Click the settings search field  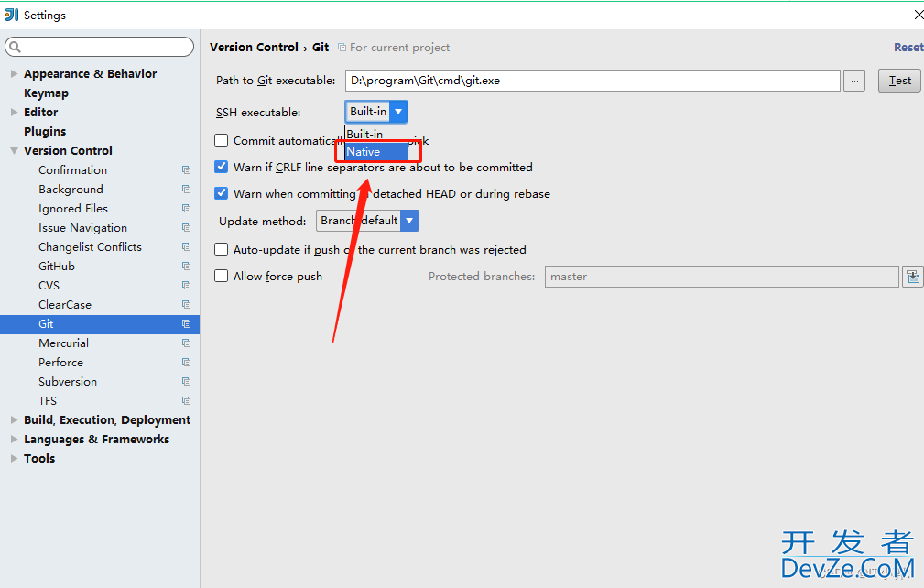(x=99, y=47)
